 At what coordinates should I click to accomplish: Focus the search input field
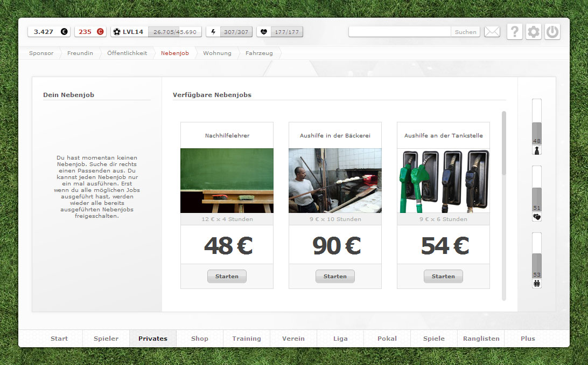400,32
